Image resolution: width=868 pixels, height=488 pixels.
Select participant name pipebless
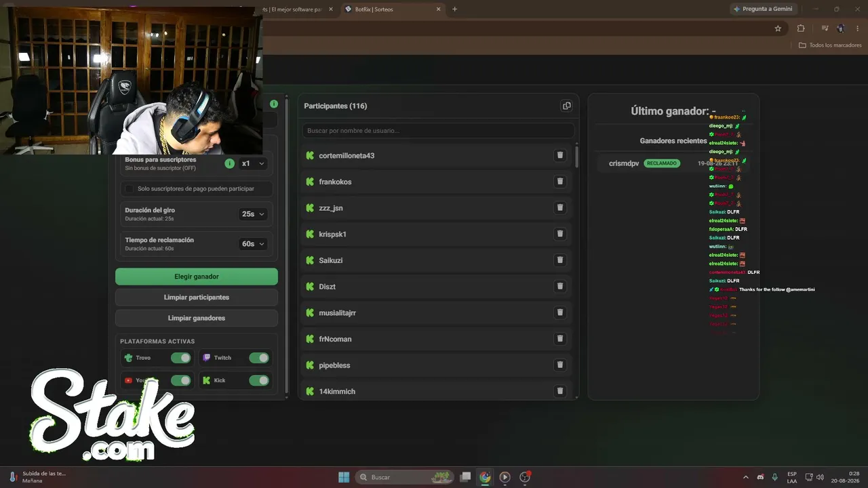click(334, 365)
